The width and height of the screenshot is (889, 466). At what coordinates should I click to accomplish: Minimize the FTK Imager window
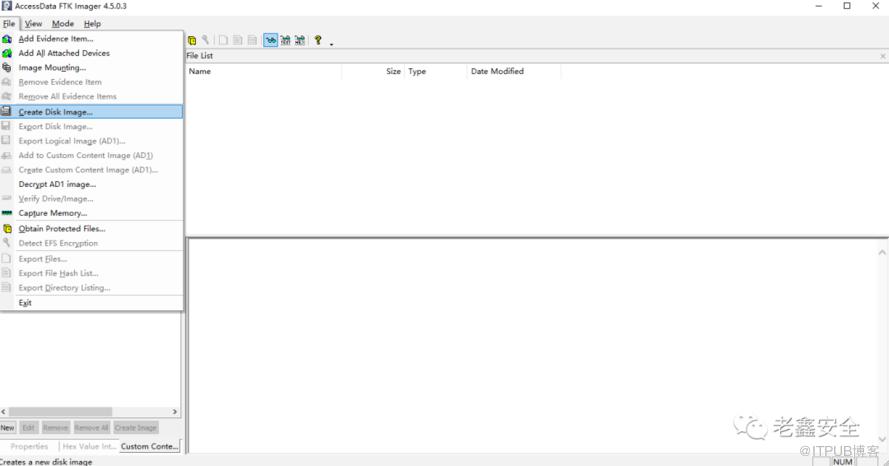click(819, 6)
